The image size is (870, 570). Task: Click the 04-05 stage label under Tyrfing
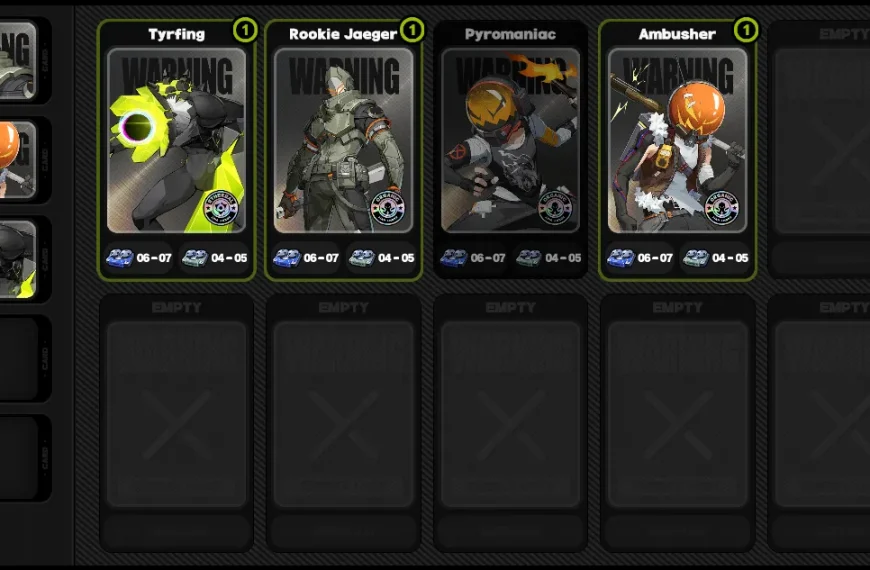tap(229, 258)
